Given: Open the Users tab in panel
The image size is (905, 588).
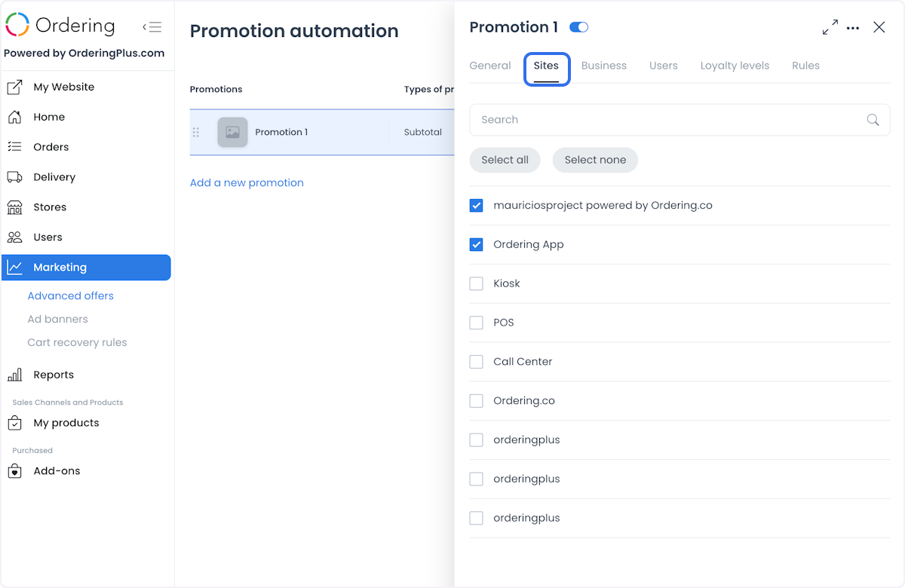Looking at the screenshot, I should [x=664, y=66].
